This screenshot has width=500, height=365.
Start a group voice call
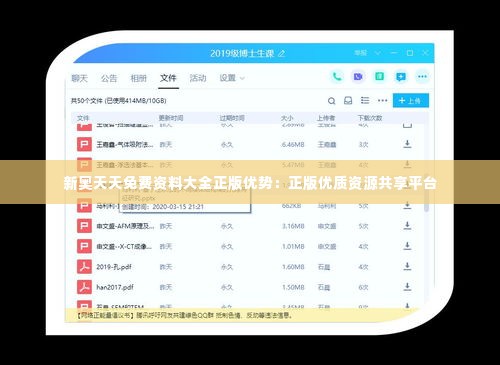point(337,77)
